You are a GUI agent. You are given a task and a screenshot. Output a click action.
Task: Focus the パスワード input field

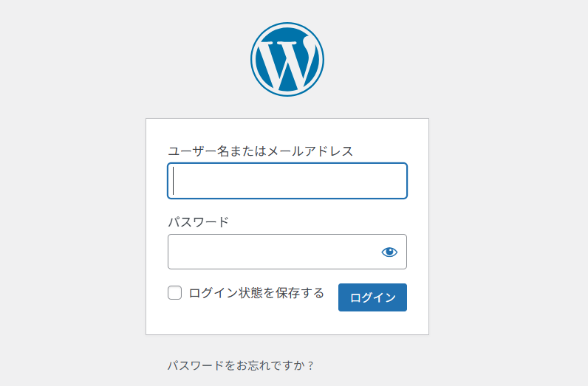point(287,252)
